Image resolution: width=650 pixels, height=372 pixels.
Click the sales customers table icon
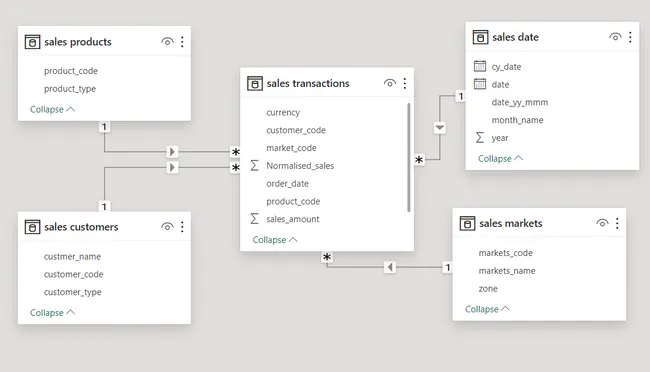(x=32, y=227)
